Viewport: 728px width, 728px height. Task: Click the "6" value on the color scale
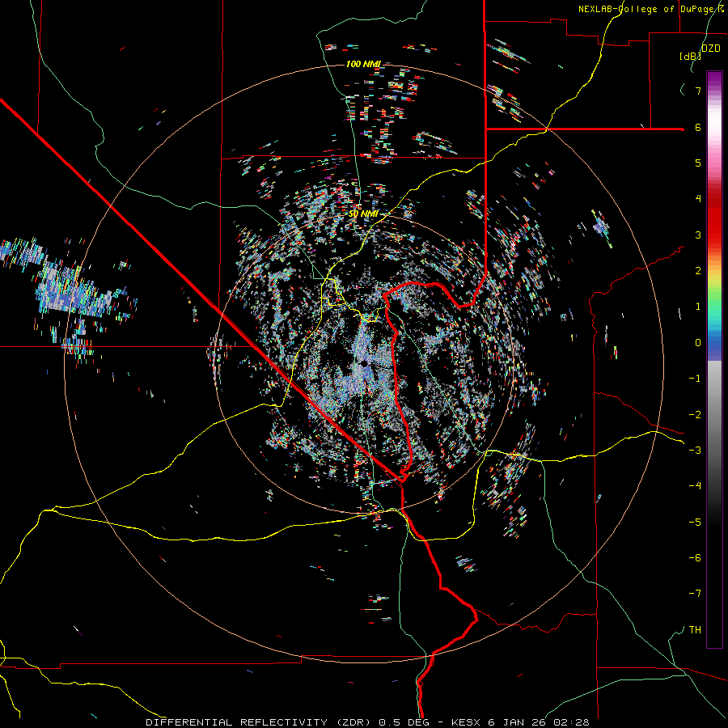[698, 127]
